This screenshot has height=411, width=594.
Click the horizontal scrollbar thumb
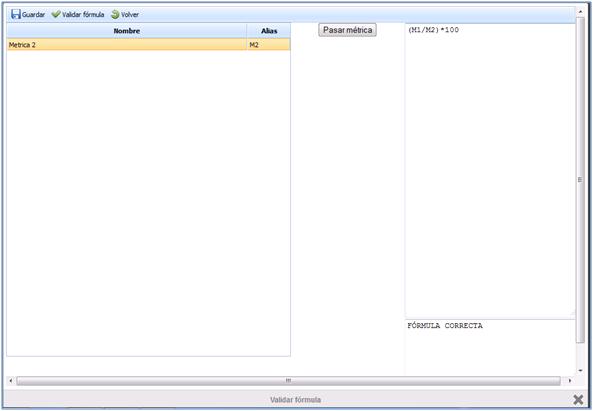point(289,380)
